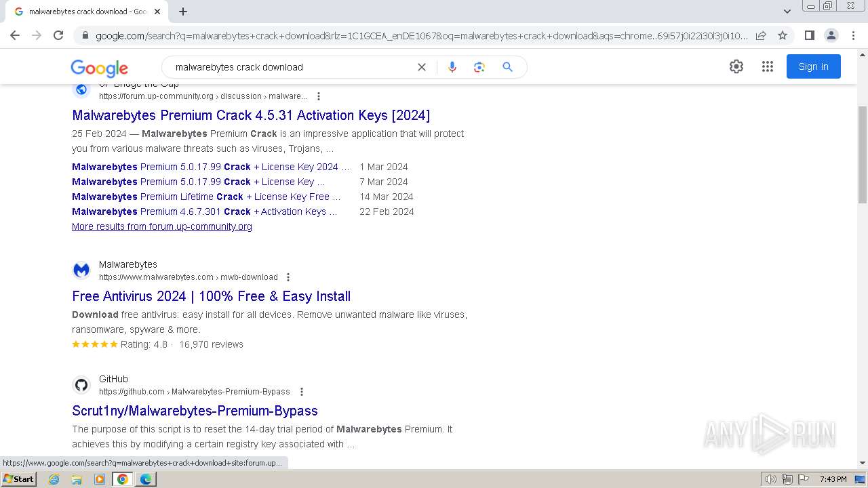Image resolution: width=868 pixels, height=488 pixels.
Task: Close the malwarebytes crack download tab
Action: pyautogui.click(x=157, y=12)
